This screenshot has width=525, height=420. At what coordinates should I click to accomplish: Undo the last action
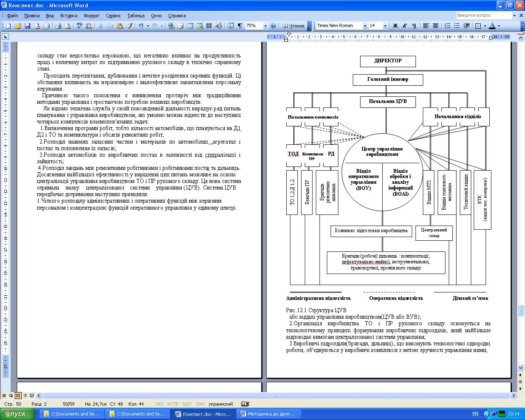click(x=141, y=26)
